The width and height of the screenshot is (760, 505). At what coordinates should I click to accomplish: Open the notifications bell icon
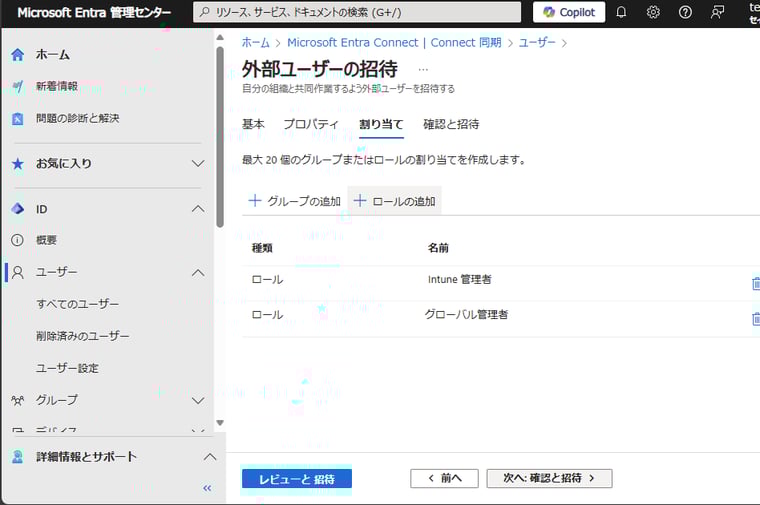click(621, 13)
